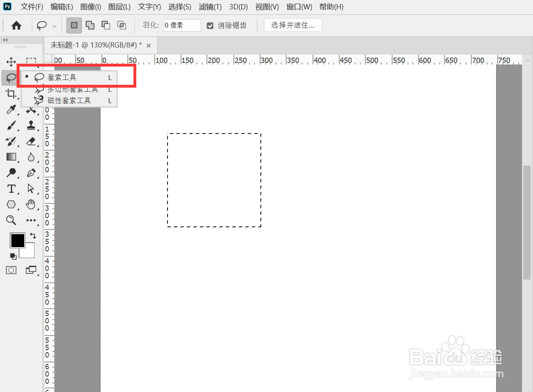The width and height of the screenshot is (533, 392).
Task: Select the Eyedropper tool
Action: tap(11, 110)
